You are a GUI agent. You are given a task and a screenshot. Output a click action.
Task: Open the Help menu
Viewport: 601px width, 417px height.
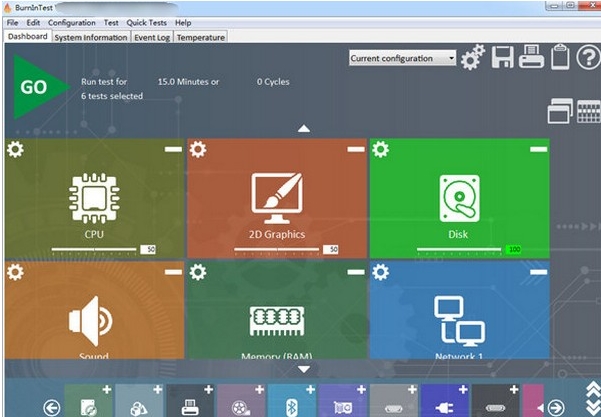click(183, 23)
